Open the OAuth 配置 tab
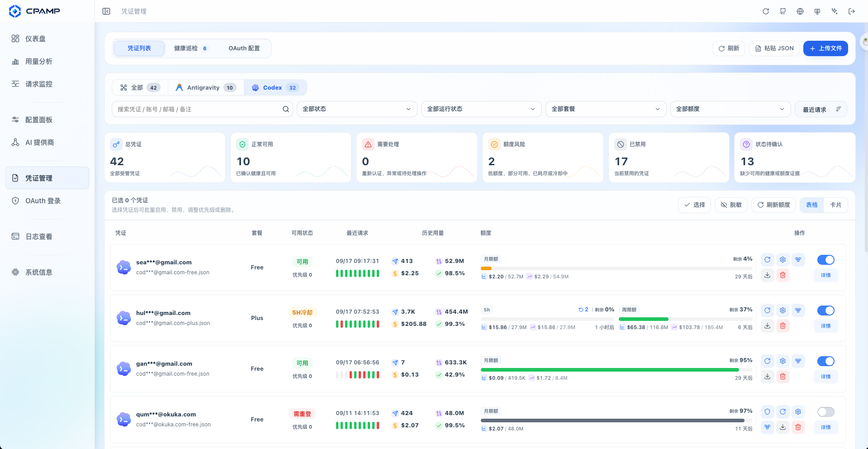 click(x=244, y=48)
